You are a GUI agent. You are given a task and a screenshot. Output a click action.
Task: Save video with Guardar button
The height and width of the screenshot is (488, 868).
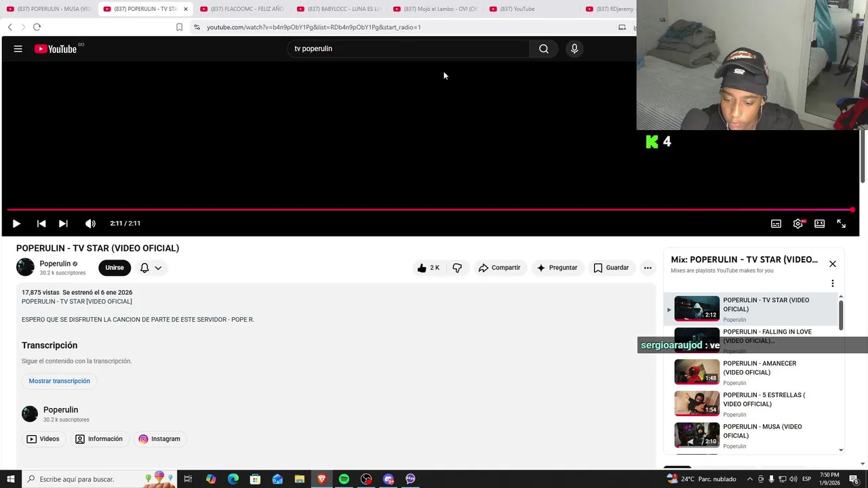pos(611,268)
